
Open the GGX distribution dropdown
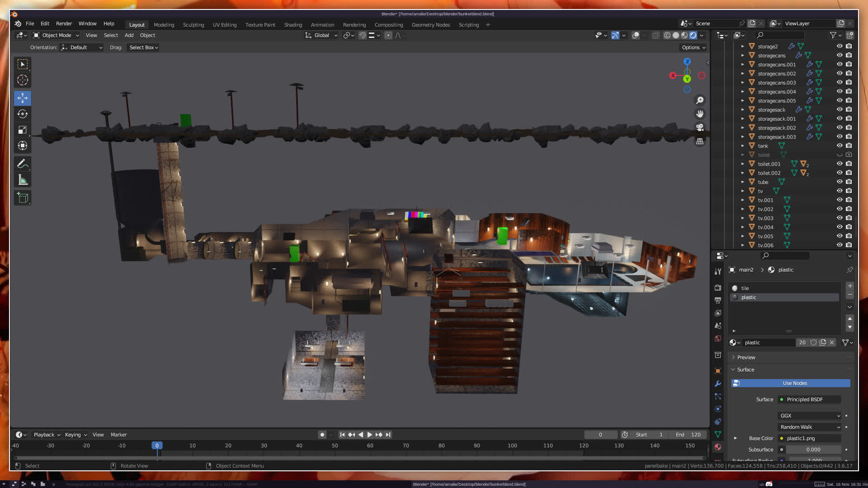pos(810,416)
